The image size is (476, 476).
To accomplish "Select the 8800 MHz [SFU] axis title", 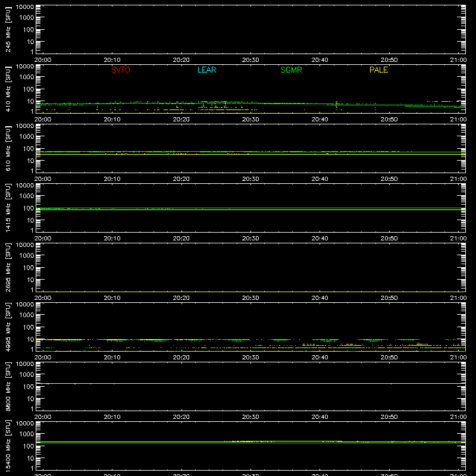I will (8, 386).
